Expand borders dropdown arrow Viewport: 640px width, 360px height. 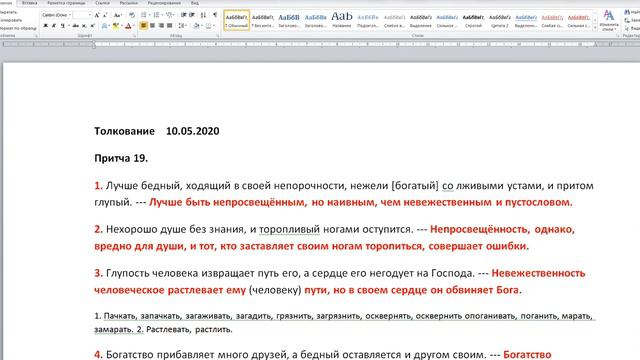(x=213, y=26)
